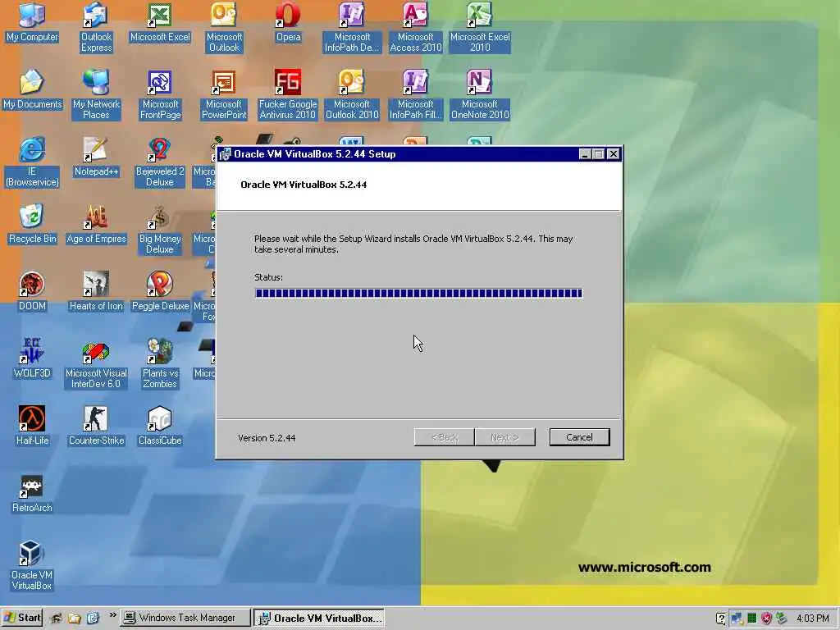
Task: Switch to Windows Task Manager taskbar button
Action: (x=185, y=618)
